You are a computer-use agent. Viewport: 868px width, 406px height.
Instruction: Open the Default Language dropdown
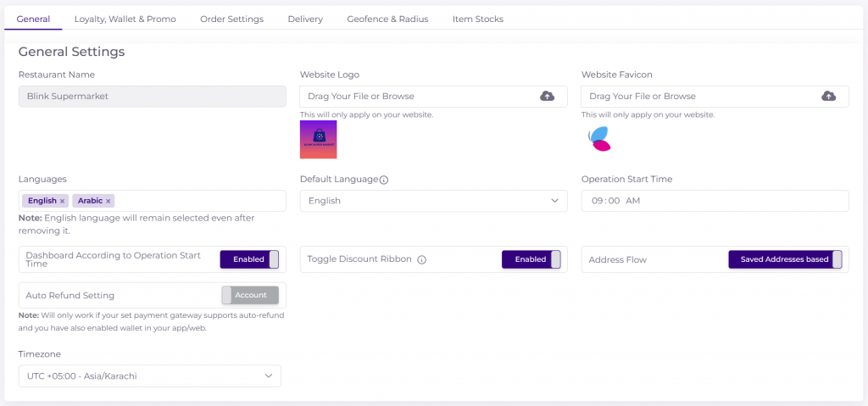click(x=433, y=201)
